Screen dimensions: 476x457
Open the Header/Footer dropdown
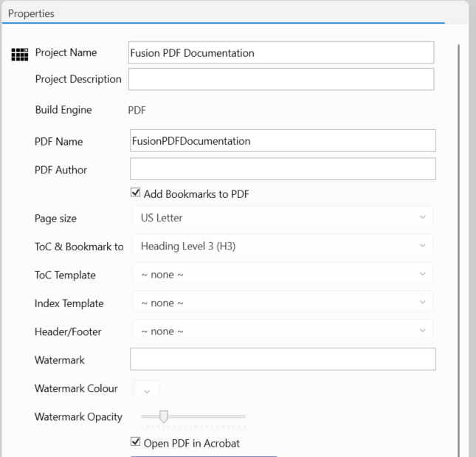[x=282, y=331]
